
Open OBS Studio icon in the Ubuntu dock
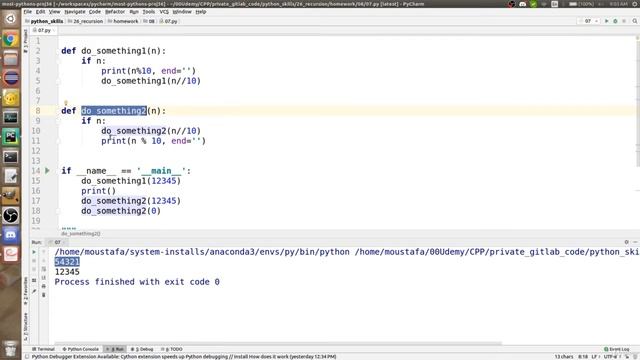pos(11,216)
